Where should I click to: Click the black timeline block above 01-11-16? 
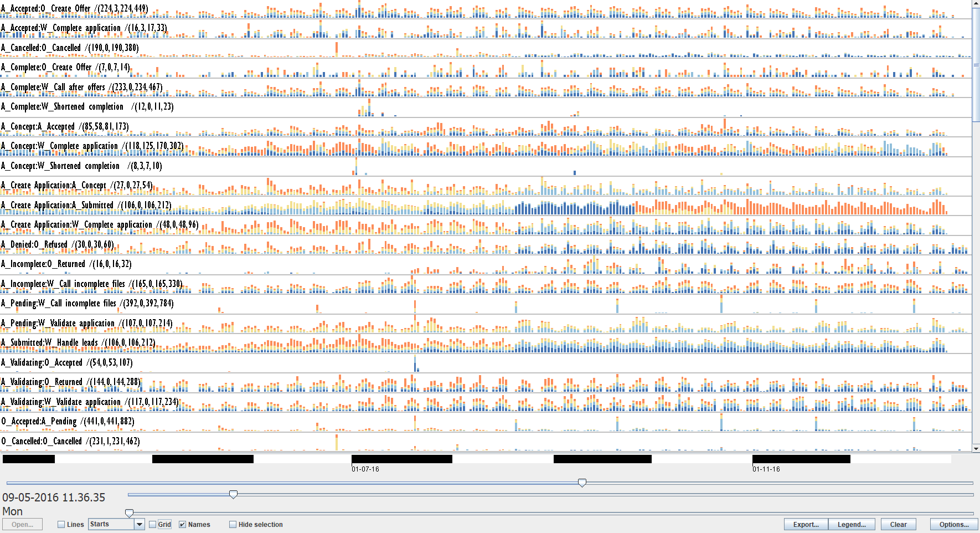[x=801, y=459]
